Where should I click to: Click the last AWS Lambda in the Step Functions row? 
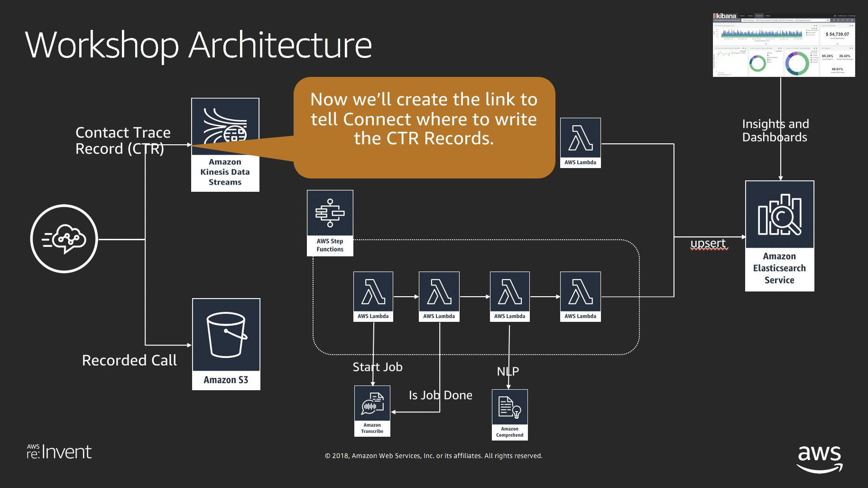(581, 297)
